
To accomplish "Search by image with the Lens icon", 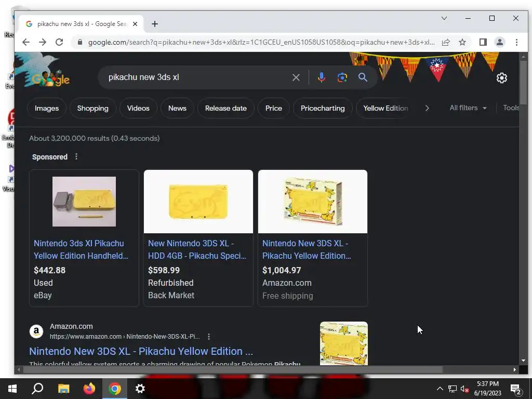I will click(342, 77).
